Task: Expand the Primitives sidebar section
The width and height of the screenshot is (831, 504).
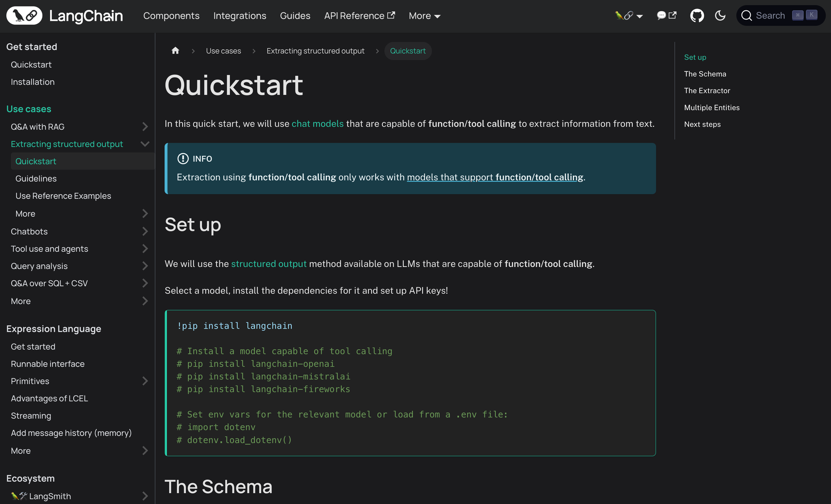Action: pos(145,381)
